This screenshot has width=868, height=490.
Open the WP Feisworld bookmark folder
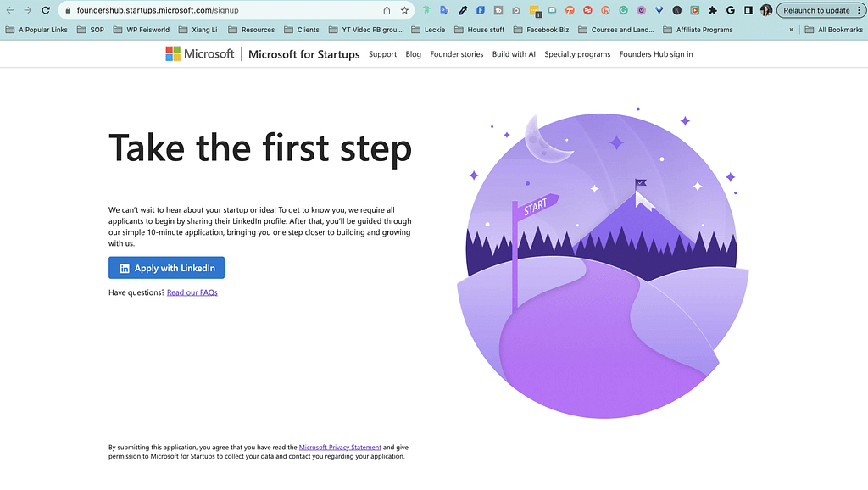[x=142, y=30]
